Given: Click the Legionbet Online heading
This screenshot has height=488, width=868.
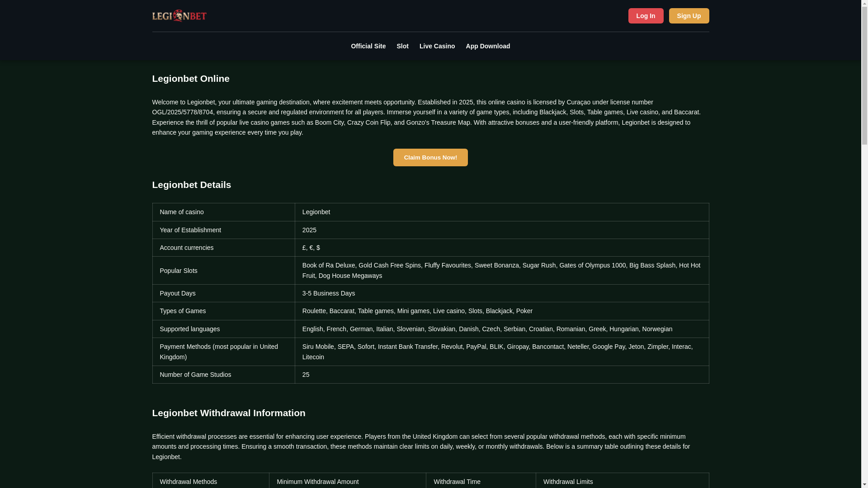Looking at the screenshot, I should pos(191,79).
